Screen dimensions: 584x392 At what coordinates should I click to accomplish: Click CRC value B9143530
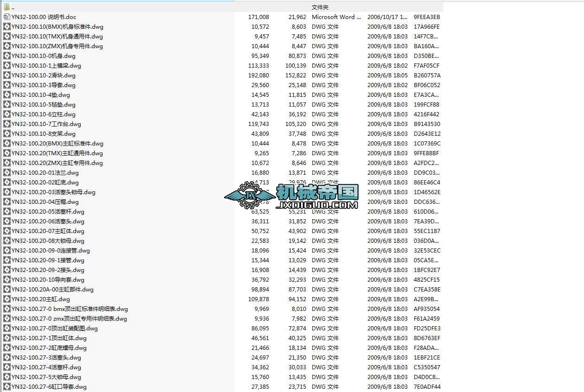tap(427, 124)
